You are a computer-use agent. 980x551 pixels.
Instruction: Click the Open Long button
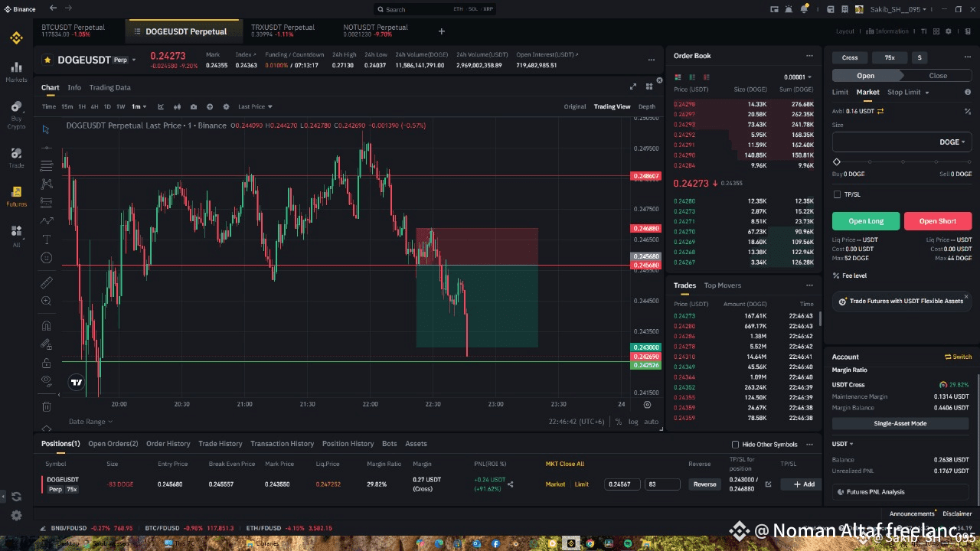pos(866,221)
